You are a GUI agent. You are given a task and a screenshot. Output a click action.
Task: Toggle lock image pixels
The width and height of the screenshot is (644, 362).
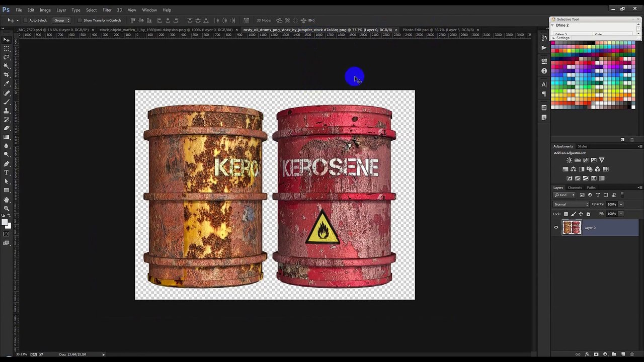tap(574, 214)
